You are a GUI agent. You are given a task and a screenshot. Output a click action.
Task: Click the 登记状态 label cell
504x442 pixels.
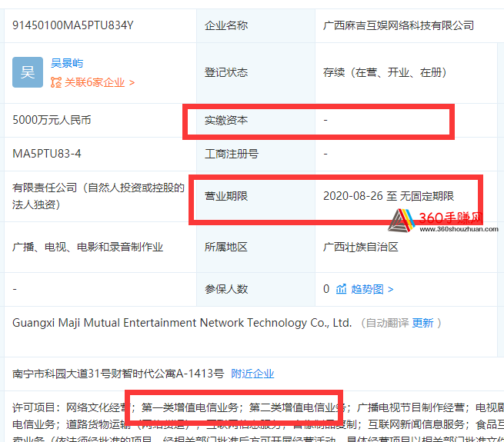coord(256,73)
